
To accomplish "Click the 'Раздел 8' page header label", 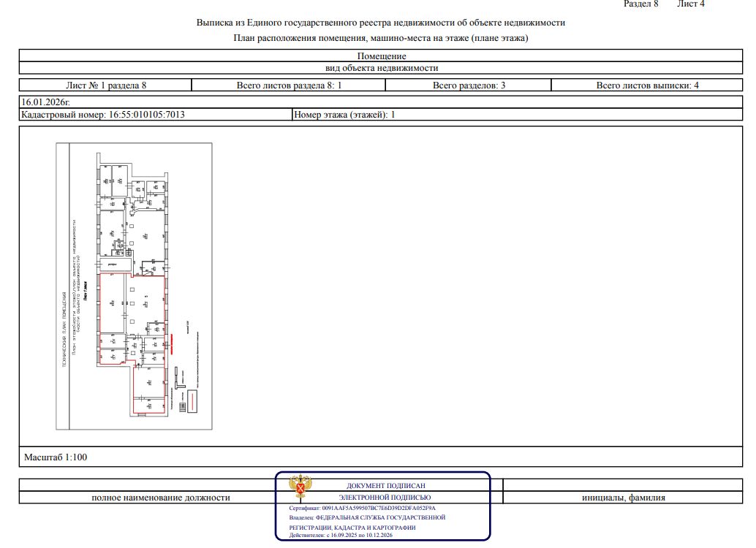I will click(x=640, y=4).
